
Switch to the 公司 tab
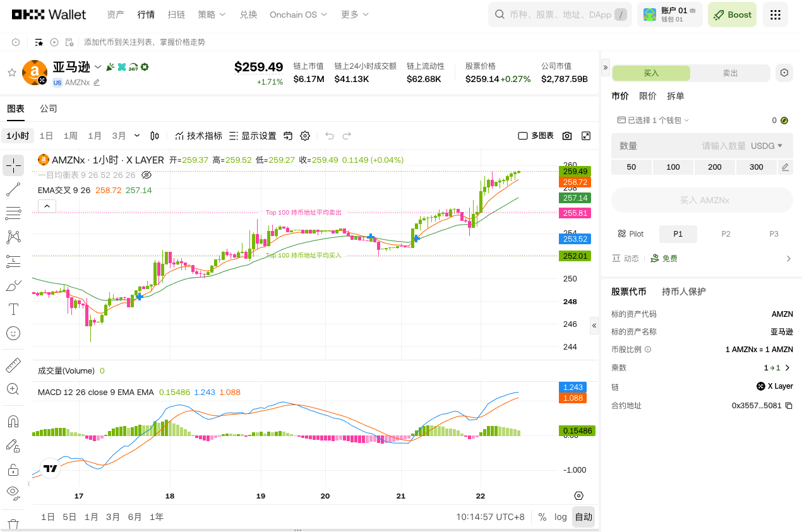point(49,109)
